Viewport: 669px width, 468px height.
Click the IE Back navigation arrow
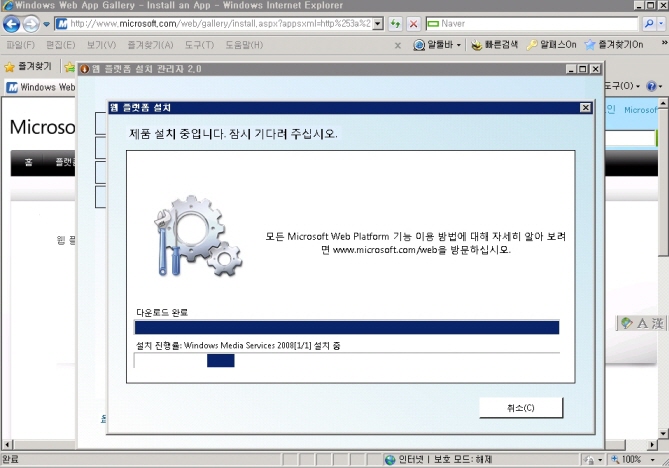[12, 24]
